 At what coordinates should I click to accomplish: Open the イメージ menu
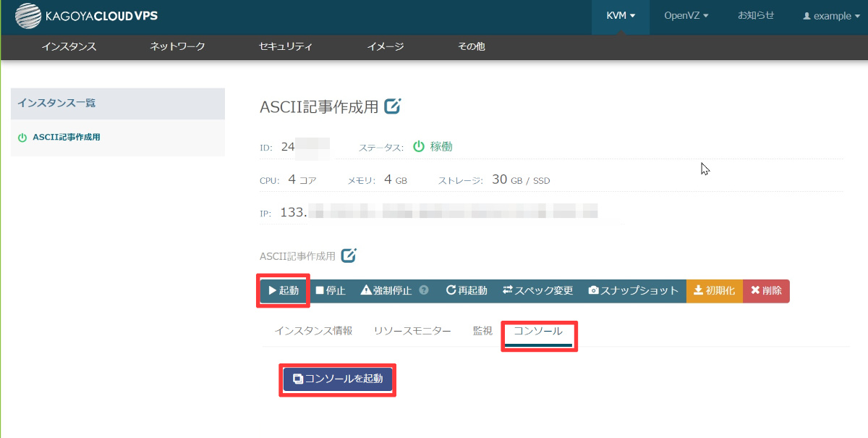pyautogui.click(x=385, y=46)
